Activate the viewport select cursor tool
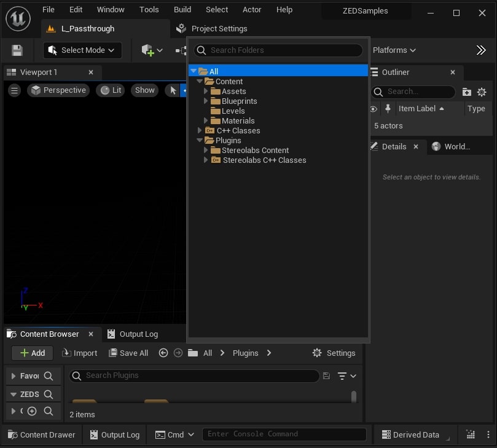Screen dimensions: 497x448 [173, 90]
